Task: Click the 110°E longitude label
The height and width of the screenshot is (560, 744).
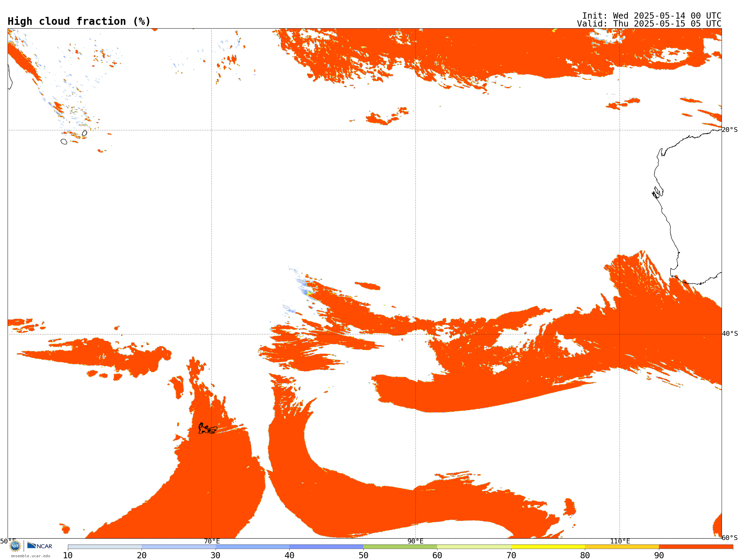Action: pos(620,541)
